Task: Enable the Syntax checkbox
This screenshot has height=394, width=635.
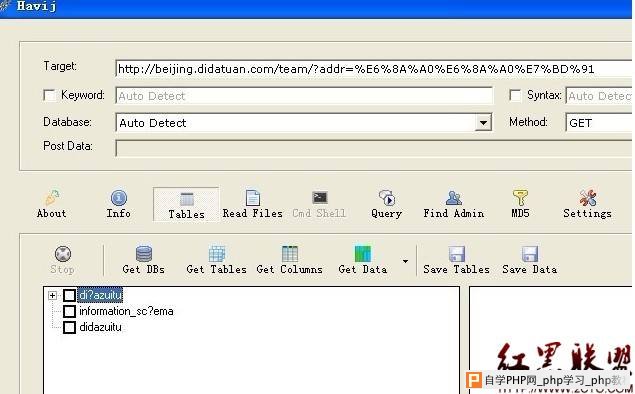Action: 515,95
